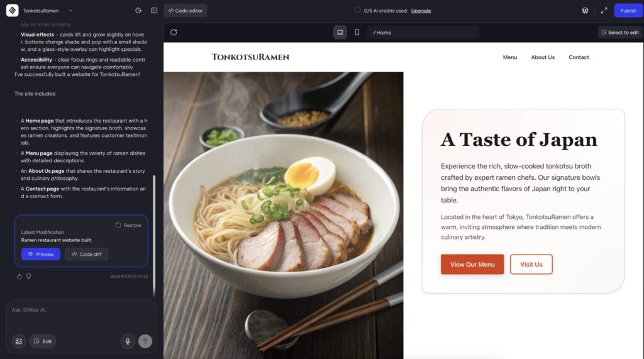Viewport: 644px width, 359px height.
Task: Open the WordPress dashboard icon
Action: point(586,11)
